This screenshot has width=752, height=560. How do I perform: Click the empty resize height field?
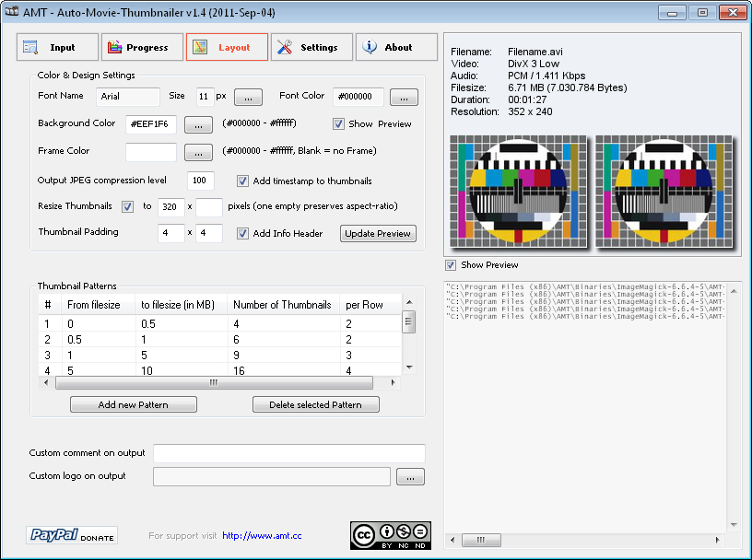tap(209, 207)
